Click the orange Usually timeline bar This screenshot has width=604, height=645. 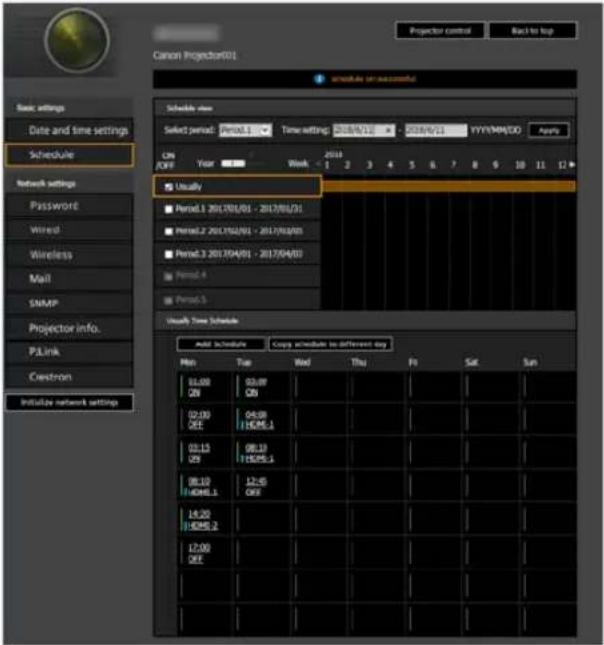click(448, 186)
